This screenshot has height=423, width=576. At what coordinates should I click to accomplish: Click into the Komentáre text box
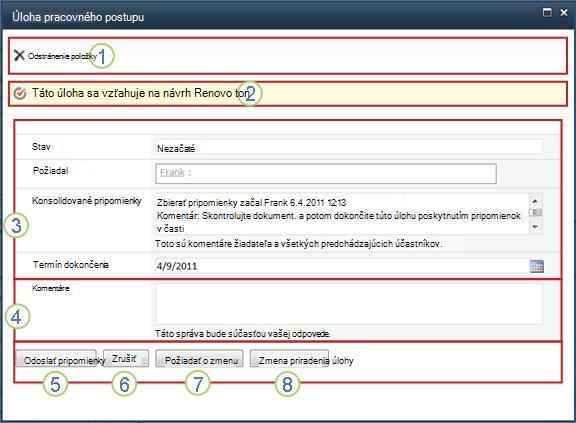(349, 304)
